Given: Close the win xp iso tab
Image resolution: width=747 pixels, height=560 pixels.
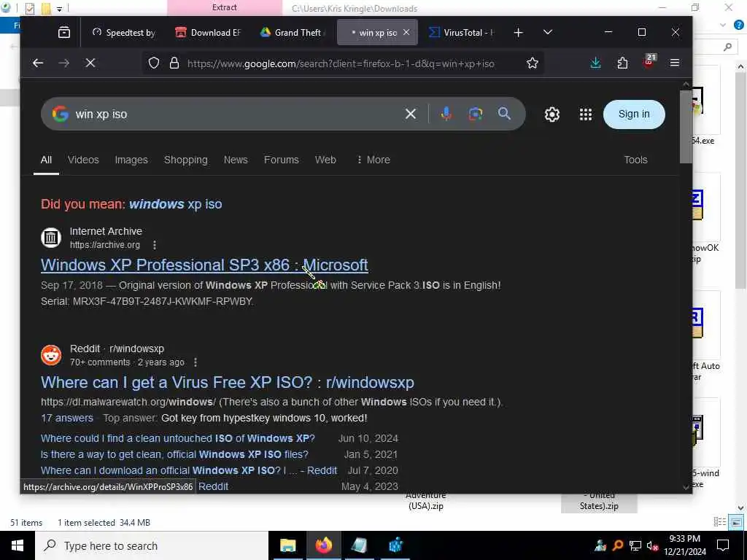Looking at the screenshot, I should click(406, 32).
